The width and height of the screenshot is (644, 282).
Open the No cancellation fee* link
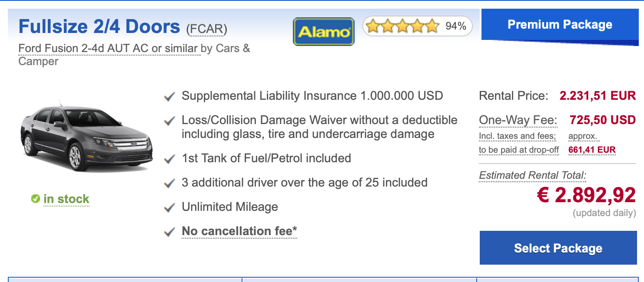tap(239, 231)
